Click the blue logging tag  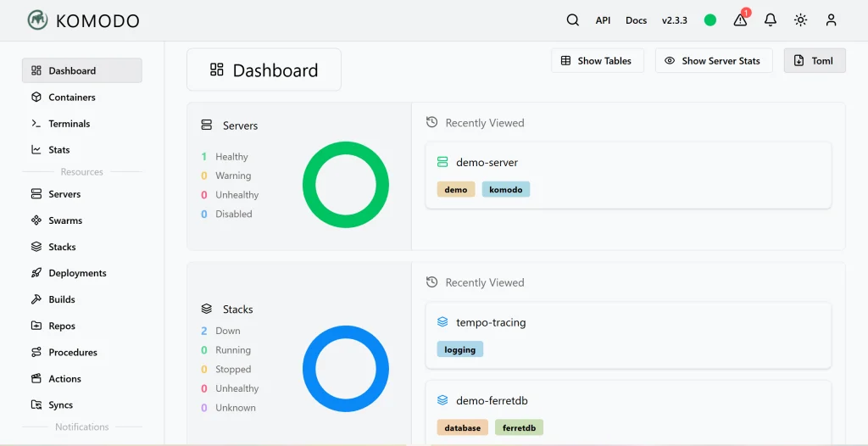coord(460,349)
